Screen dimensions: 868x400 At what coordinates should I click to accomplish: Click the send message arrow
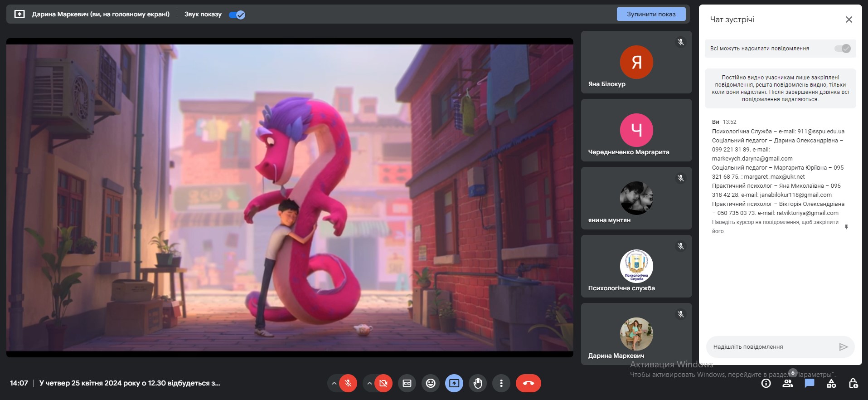843,347
